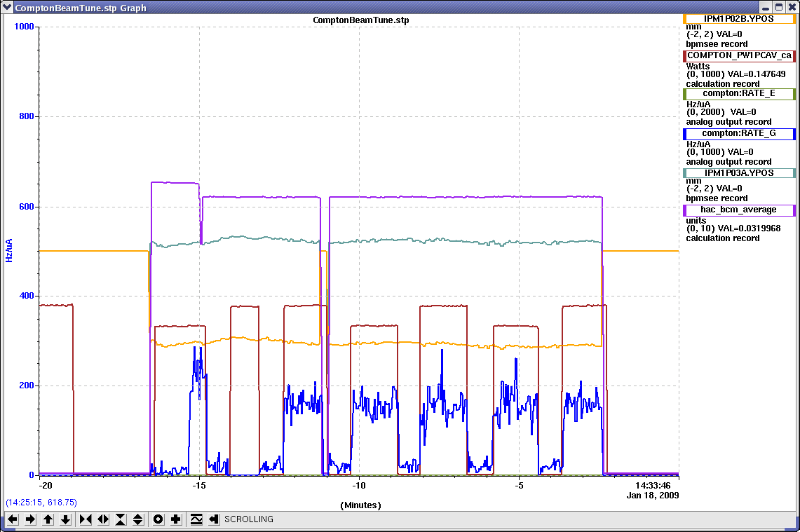
Task: Click the (Minutes) x-axis label
Action: point(360,505)
